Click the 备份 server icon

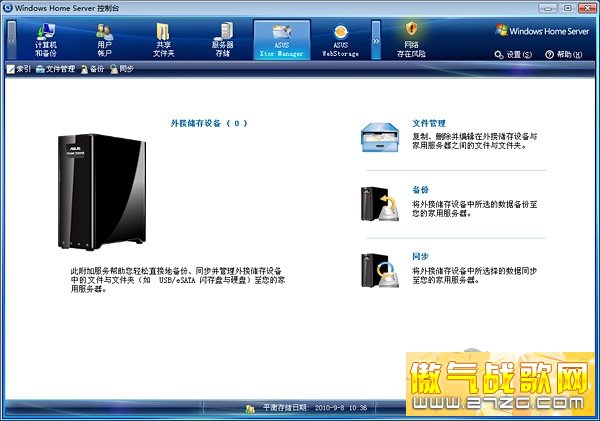[380, 204]
